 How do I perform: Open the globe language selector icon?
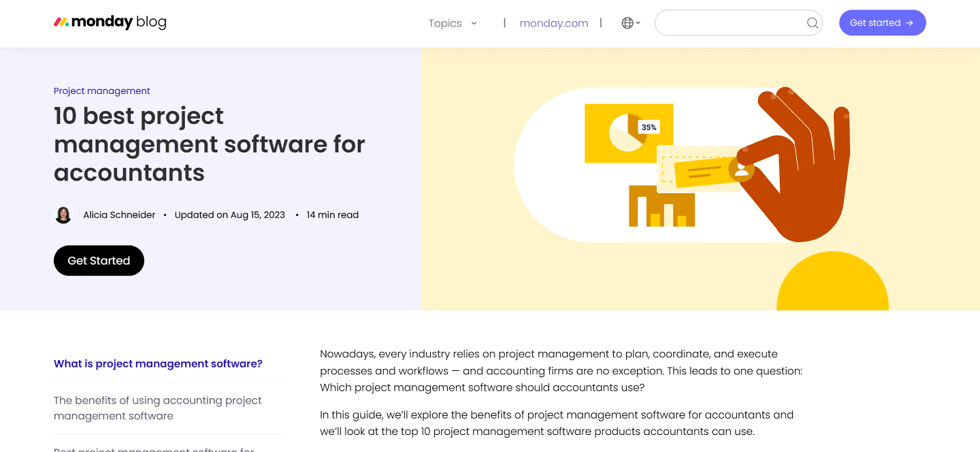(x=625, y=22)
